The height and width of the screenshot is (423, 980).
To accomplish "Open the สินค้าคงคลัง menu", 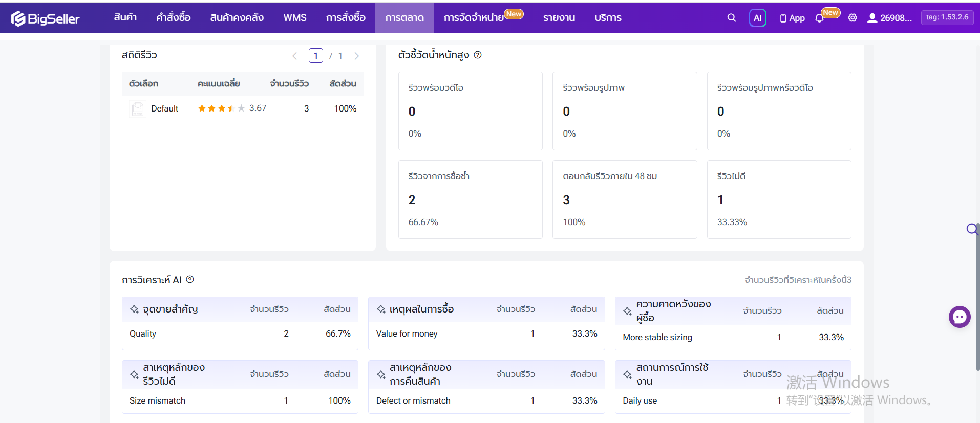I will (x=237, y=17).
